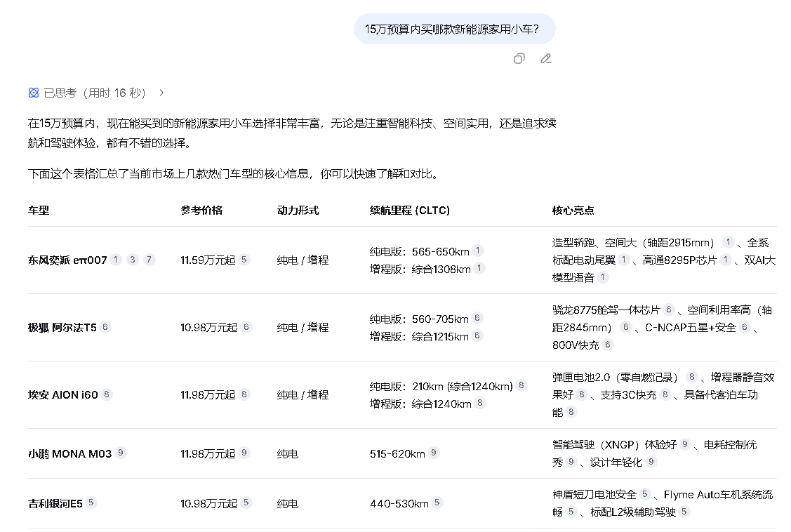Open citation 1 after 东风奕派 eπ007

pyautogui.click(x=116, y=259)
